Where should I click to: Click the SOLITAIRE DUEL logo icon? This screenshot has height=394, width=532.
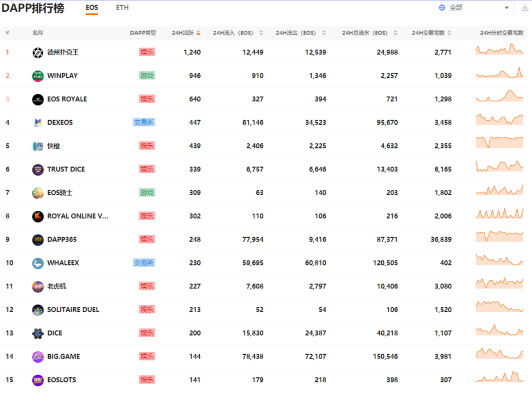38,310
